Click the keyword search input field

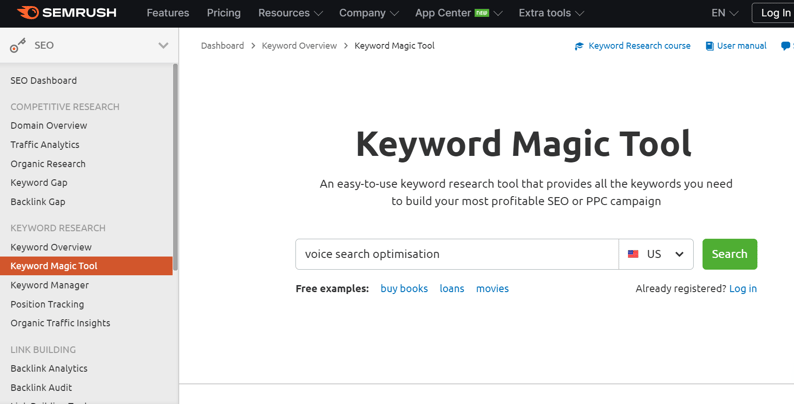tap(457, 254)
